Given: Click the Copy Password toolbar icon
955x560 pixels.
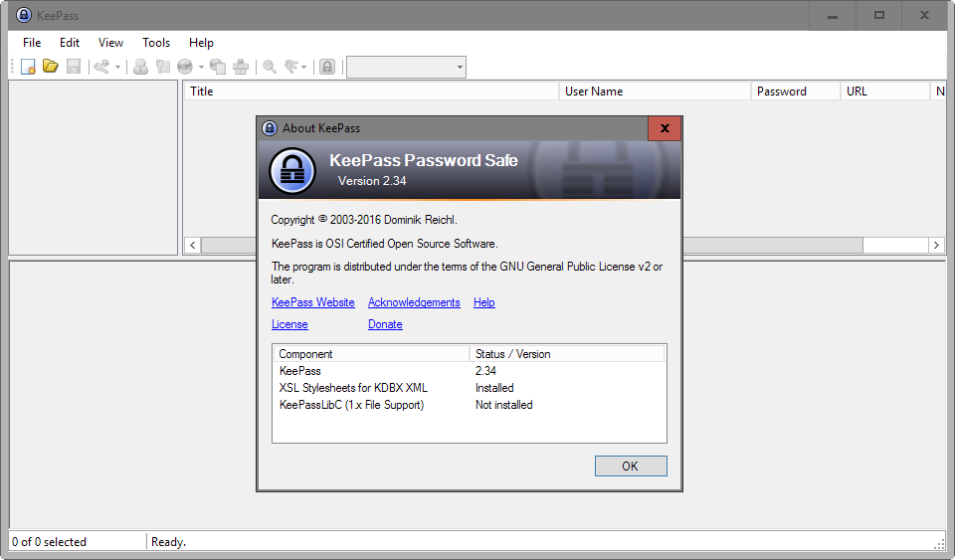Looking at the screenshot, I should coord(162,67).
